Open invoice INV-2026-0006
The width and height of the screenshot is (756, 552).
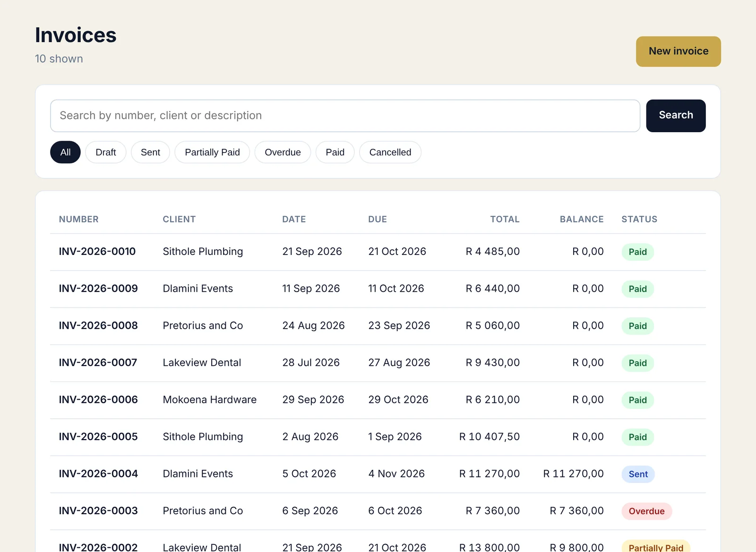pyautogui.click(x=98, y=400)
